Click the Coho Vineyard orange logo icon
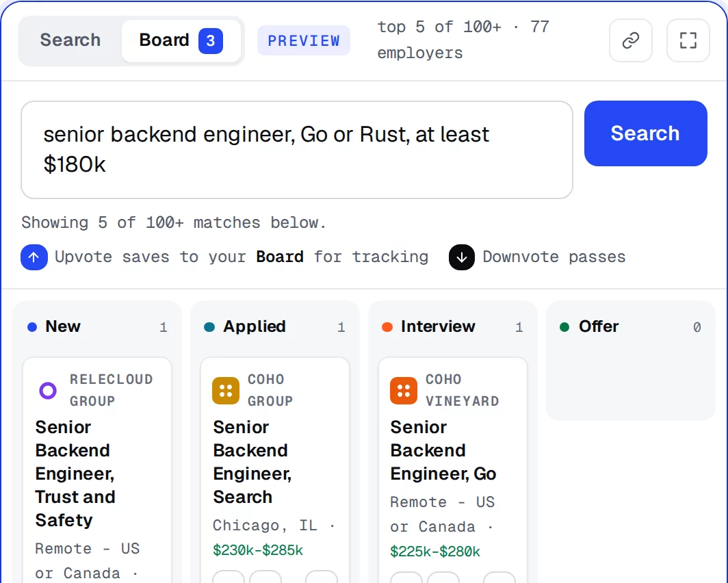 [x=404, y=390]
